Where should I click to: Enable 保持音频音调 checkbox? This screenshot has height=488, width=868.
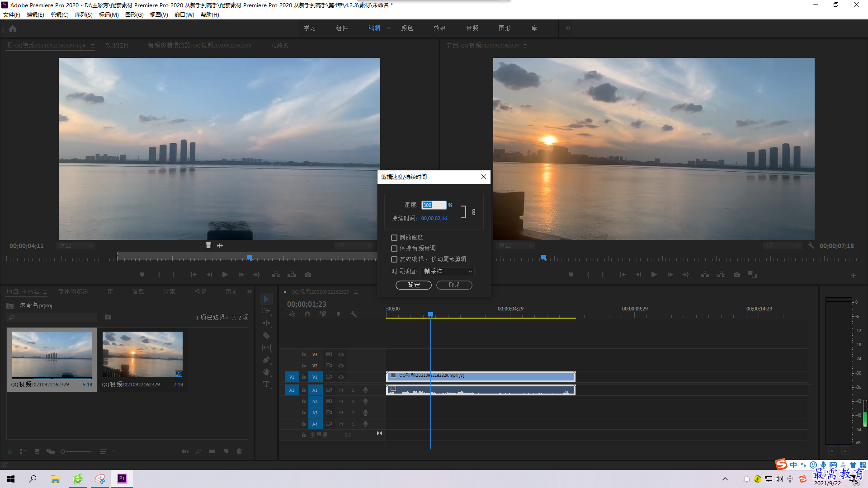coord(394,249)
